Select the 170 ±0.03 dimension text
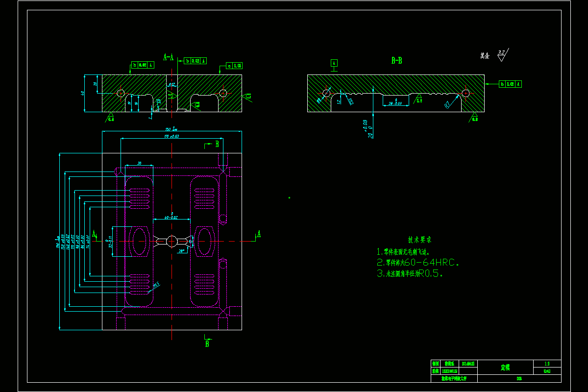The image size is (588, 392). (x=171, y=136)
